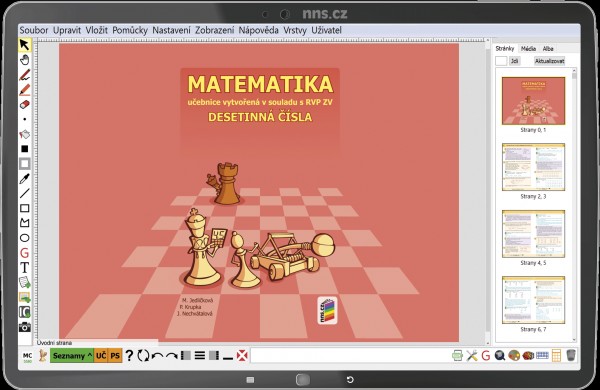600x390 pixels.
Task: Open the Vrstvy menu
Action: (295, 30)
